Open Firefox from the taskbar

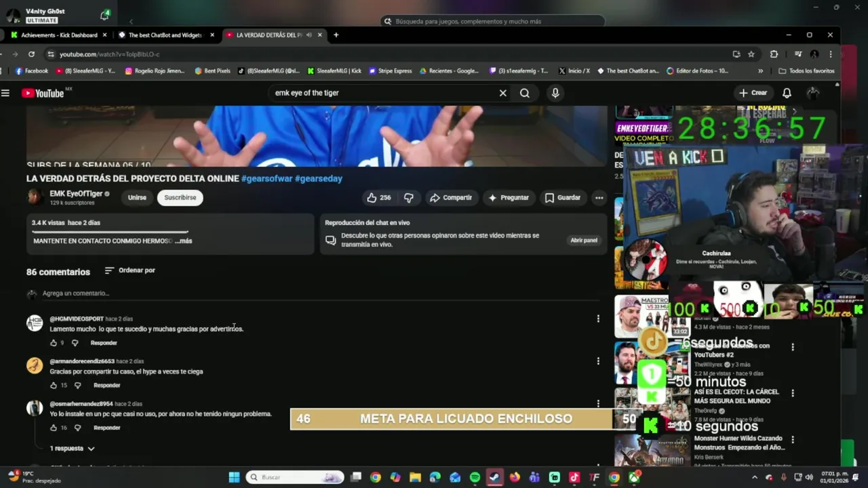[515, 478]
